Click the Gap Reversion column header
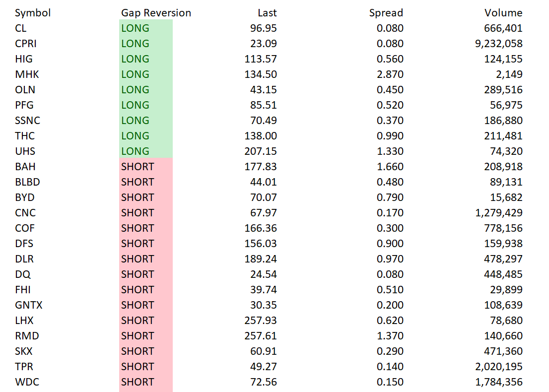This screenshot has width=549, height=392. tap(156, 13)
